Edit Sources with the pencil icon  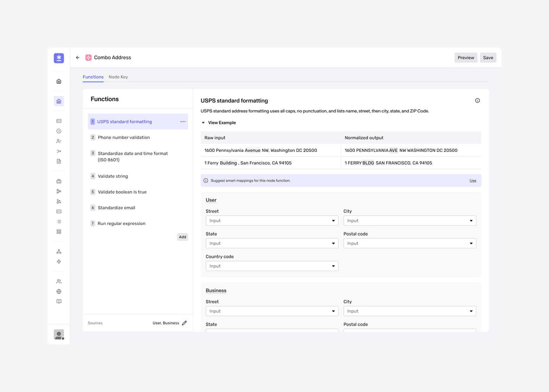coord(184,323)
